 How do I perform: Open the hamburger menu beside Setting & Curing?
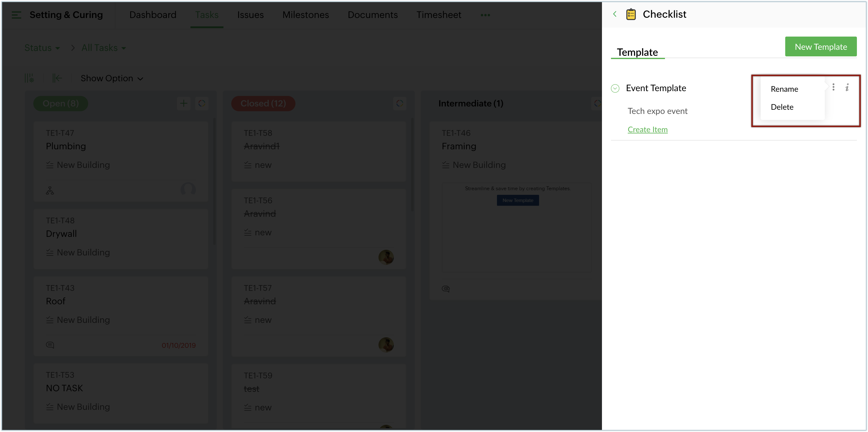coord(16,15)
